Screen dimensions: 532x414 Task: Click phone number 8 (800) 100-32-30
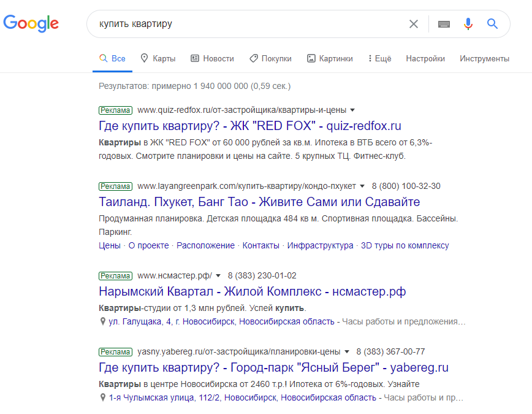[x=406, y=186]
